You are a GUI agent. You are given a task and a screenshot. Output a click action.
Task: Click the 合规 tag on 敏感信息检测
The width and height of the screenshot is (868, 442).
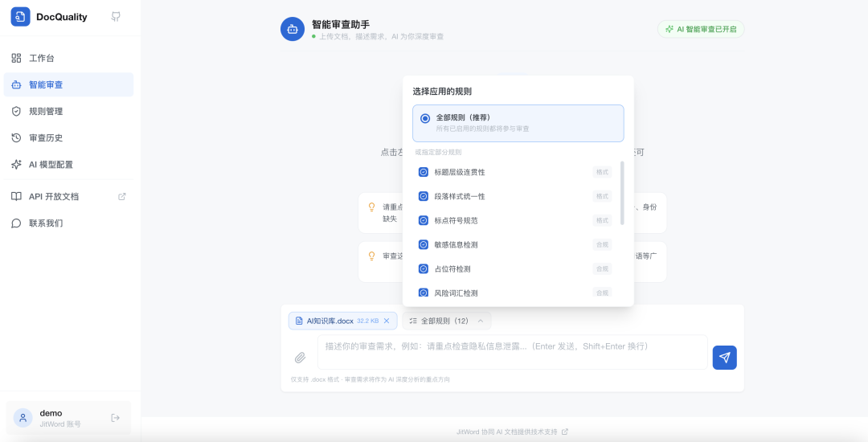[x=602, y=244]
